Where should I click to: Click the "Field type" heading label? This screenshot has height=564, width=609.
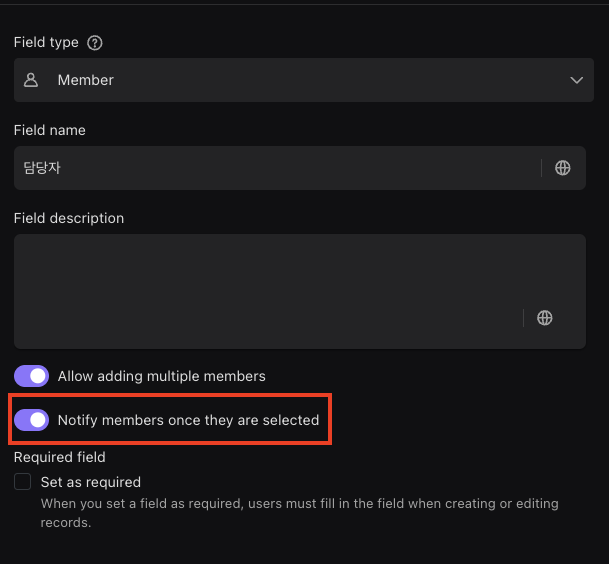click(46, 43)
